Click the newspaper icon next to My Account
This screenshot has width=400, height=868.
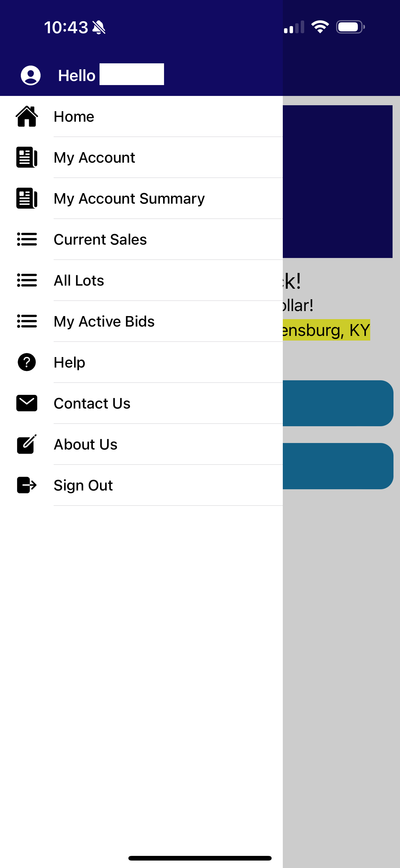pyautogui.click(x=27, y=157)
